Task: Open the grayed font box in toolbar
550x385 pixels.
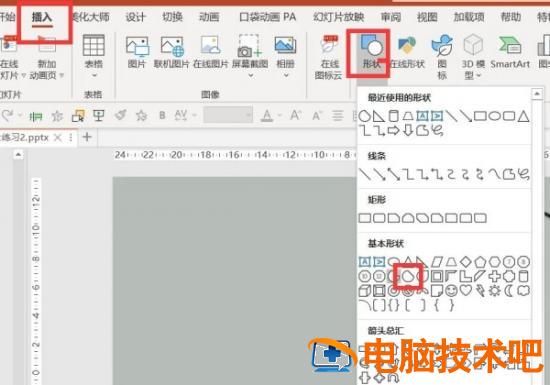Action: [228, 115]
